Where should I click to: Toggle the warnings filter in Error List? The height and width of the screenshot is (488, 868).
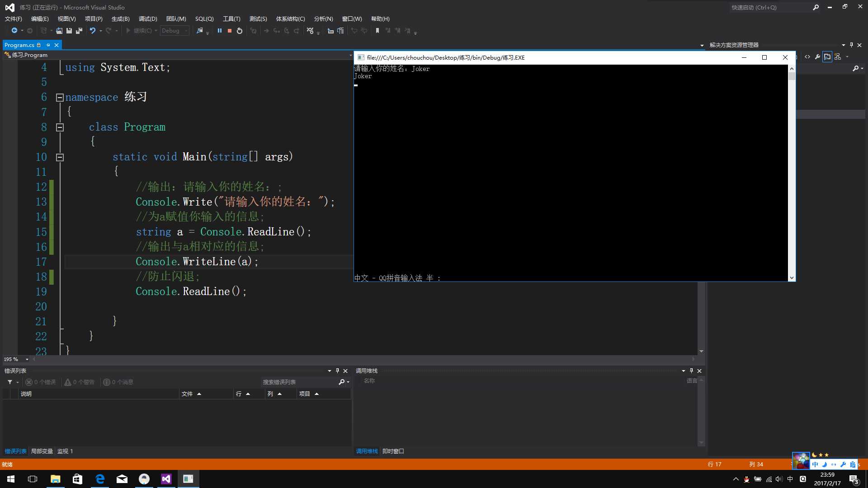point(80,382)
